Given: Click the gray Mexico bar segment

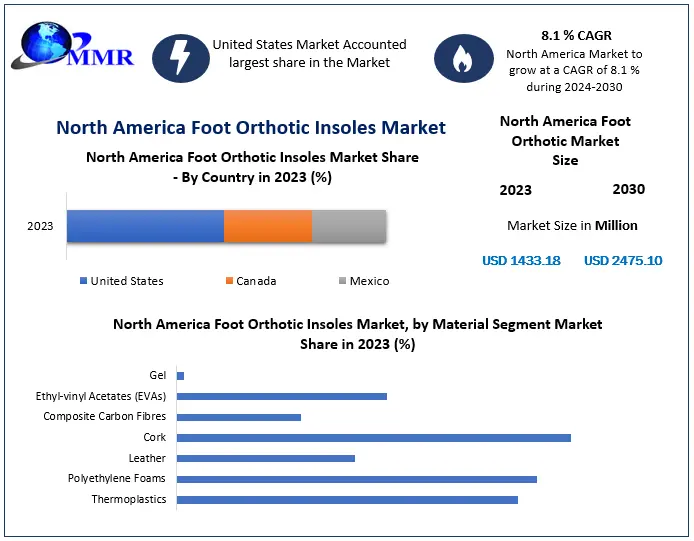Looking at the screenshot, I should (x=349, y=227).
